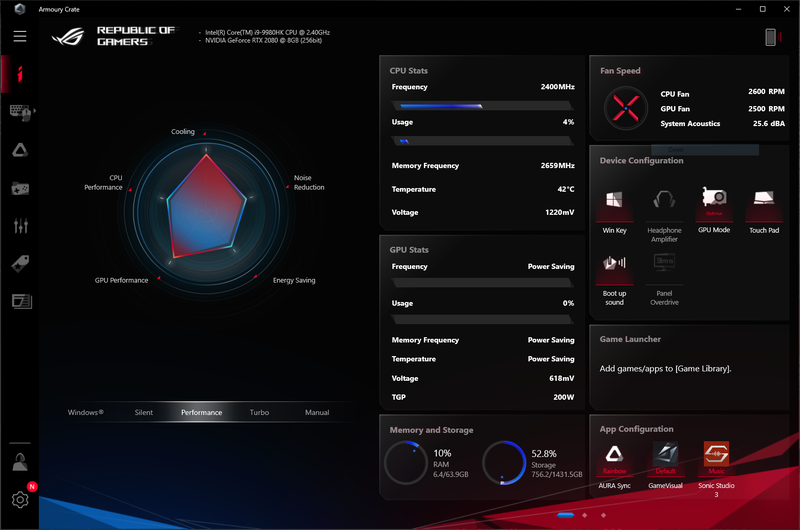Image resolution: width=800 pixels, height=530 pixels.
Task: Select the Turbo operating mode
Action: [259, 412]
